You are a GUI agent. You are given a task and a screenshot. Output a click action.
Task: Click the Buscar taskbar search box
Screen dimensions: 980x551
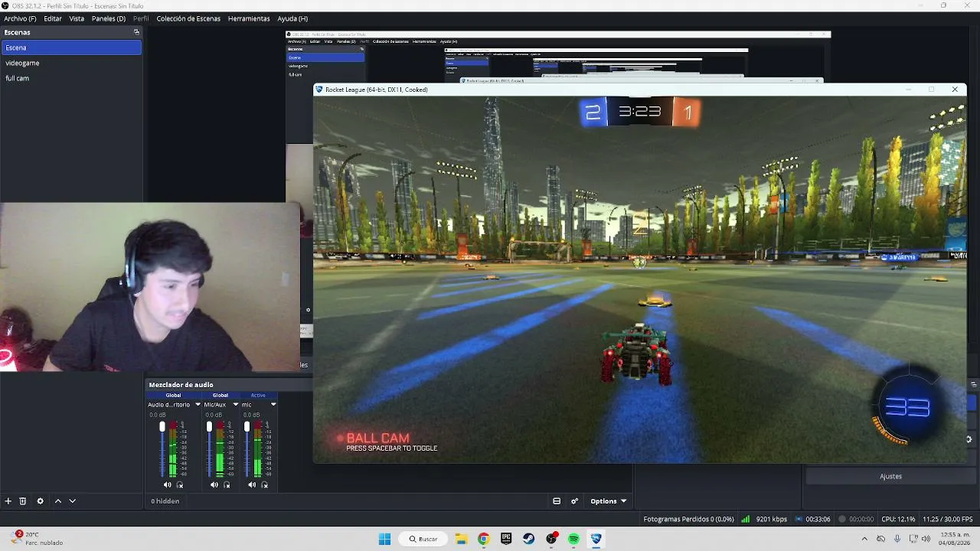pos(423,539)
